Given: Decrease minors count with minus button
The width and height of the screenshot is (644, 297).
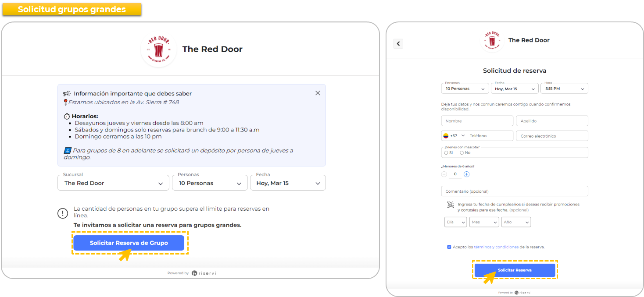Looking at the screenshot, I should (444, 174).
